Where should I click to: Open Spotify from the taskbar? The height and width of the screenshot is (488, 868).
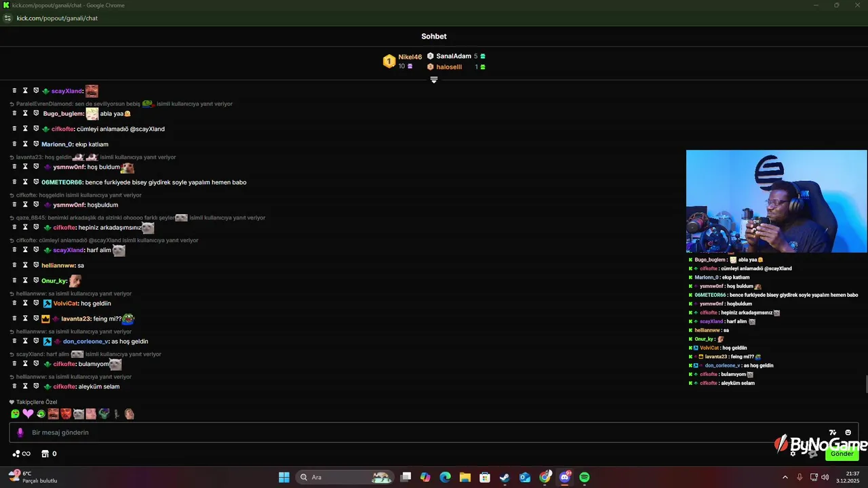[585, 477]
